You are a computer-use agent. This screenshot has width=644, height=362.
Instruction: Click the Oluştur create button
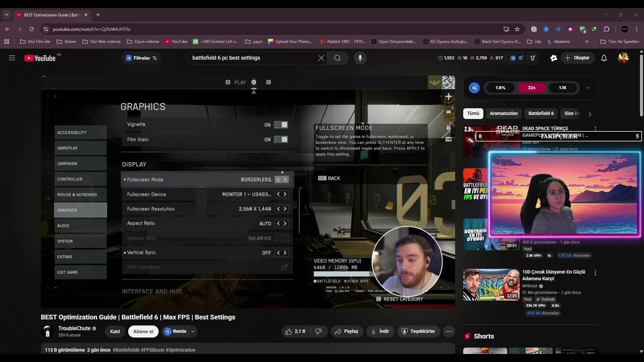click(577, 58)
